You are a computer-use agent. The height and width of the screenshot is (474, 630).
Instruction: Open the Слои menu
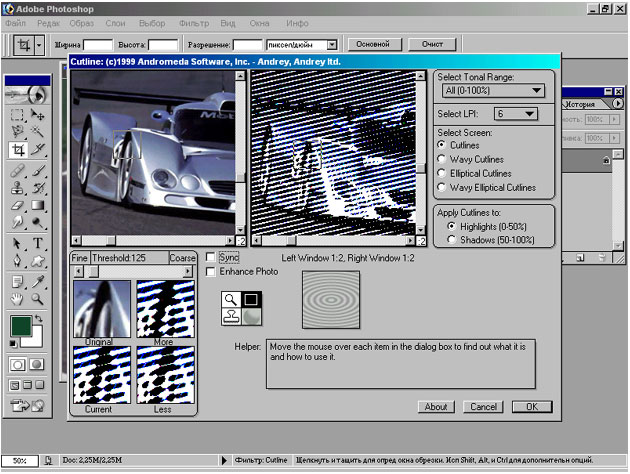(x=115, y=23)
